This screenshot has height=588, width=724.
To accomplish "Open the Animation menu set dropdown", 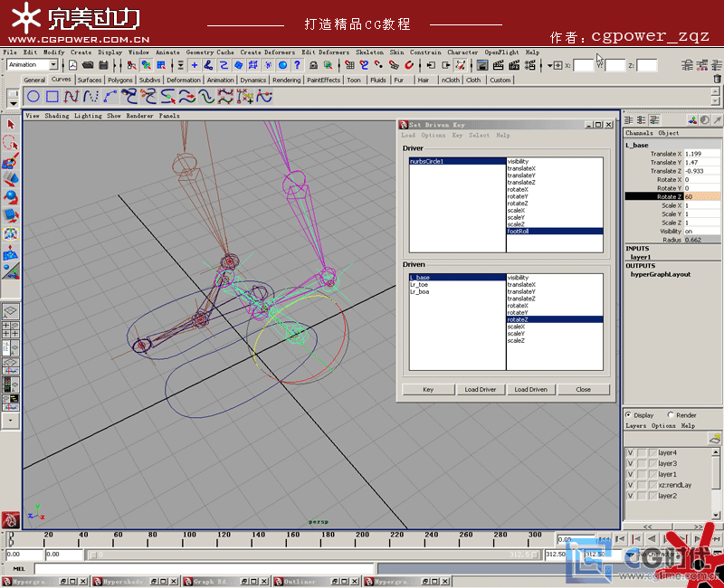I will coord(53,64).
